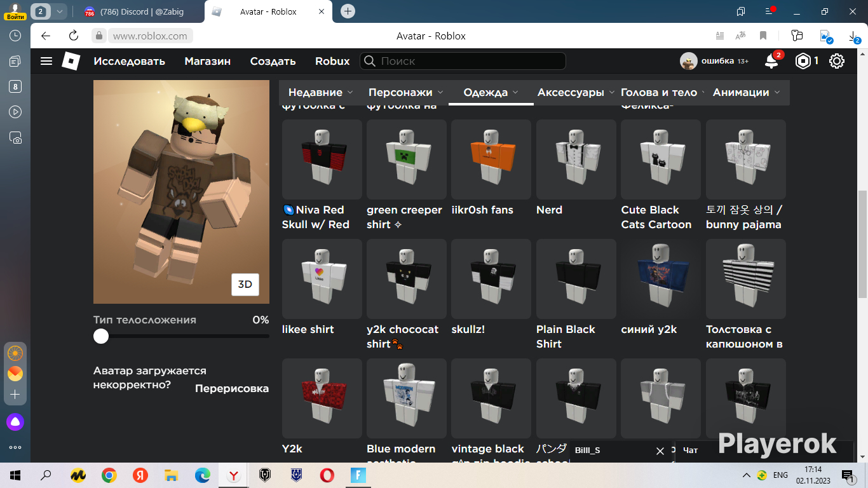The height and width of the screenshot is (488, 868).
Task: Equip the likee shirt thumbnail
Action: coord(322,279)
